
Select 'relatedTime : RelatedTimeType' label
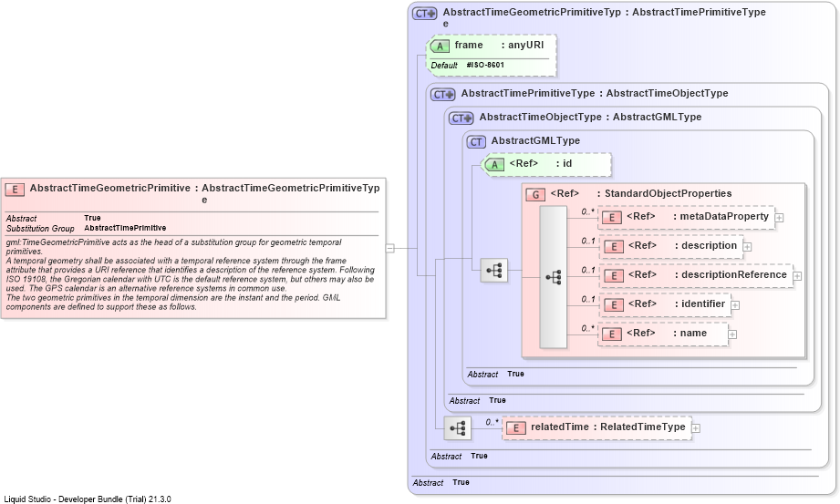tap(608, 427)
